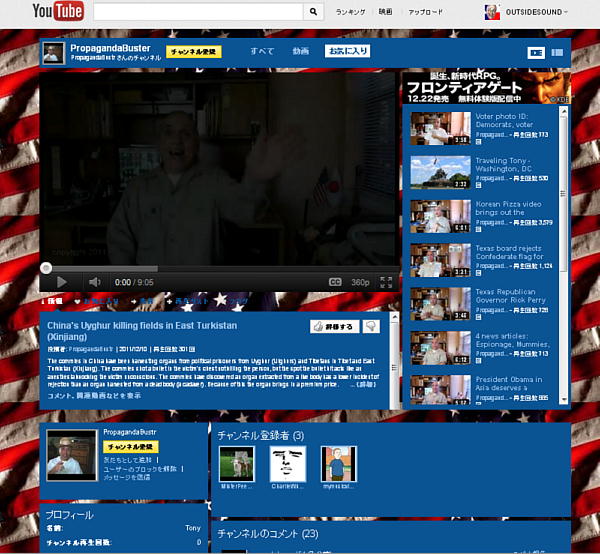Click the コメント、関連動画などを表示 link
600x554 pixels.
coord(94,396)
